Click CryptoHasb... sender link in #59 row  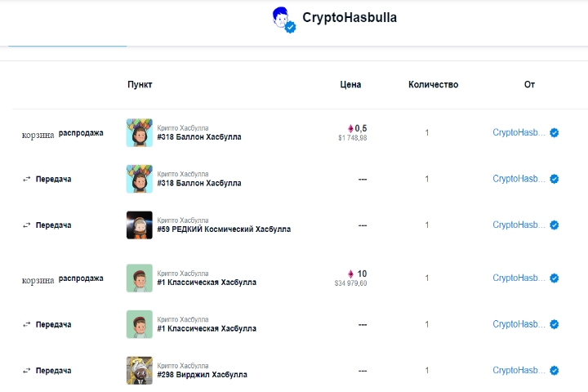tap(519, 225)
